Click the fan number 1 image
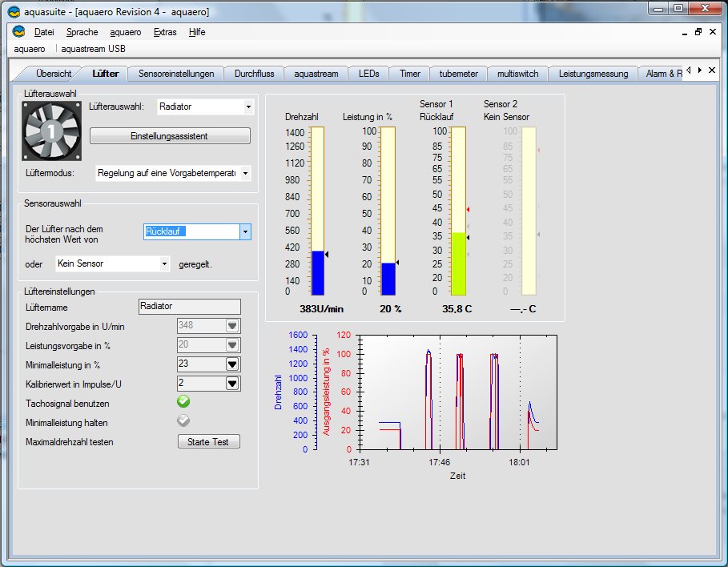The height and width of the screenshot is (567, 728). click(50, 129)
